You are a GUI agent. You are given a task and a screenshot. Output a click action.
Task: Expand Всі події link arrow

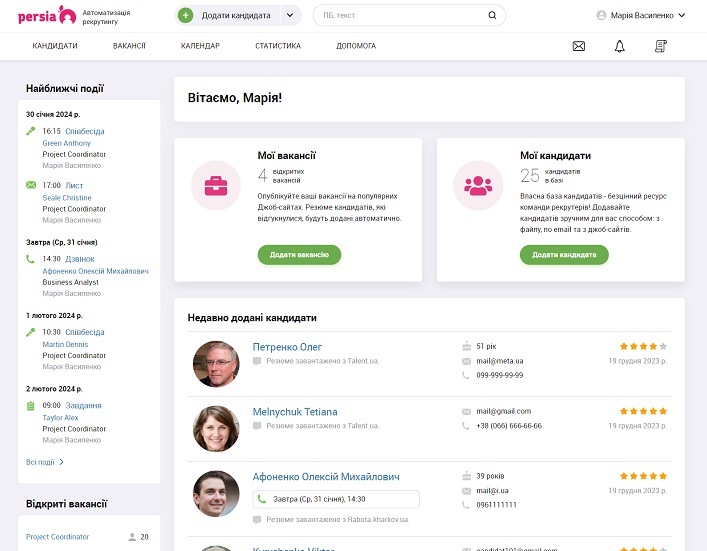pyautogui.click(x=61, y=462)
